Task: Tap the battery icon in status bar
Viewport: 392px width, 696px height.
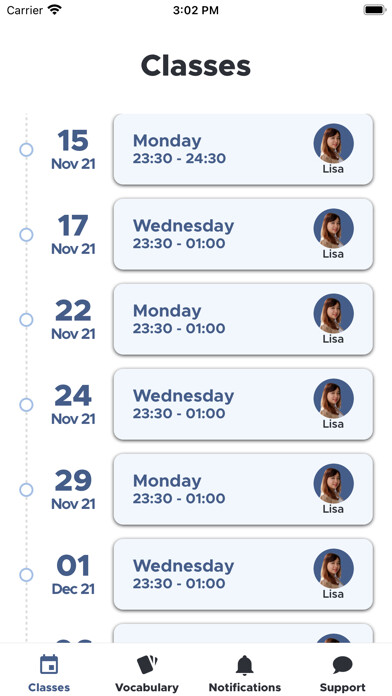Action: point(375,10)
